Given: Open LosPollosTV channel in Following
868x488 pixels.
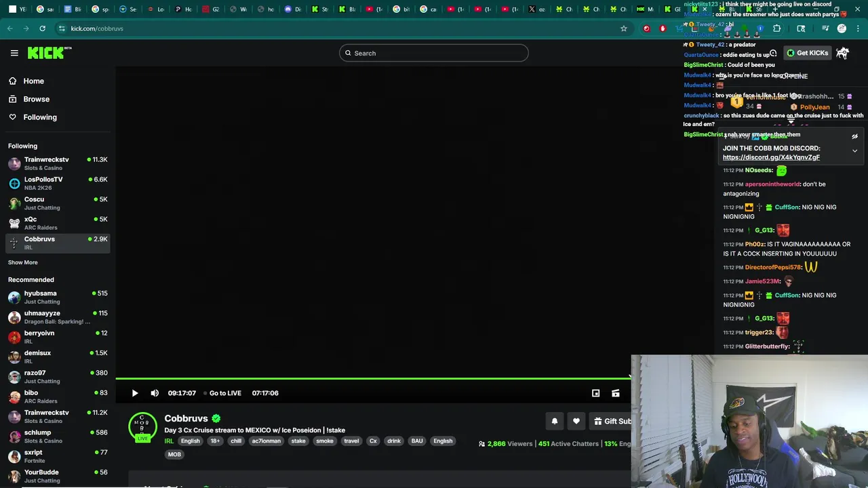Looking at the screenshot, I should click(x=58, y=183).
